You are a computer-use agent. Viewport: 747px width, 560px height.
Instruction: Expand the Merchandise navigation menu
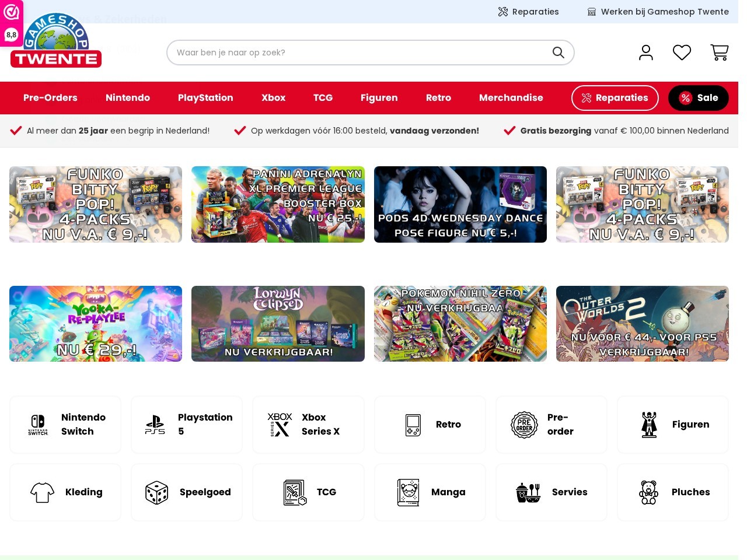(x=511, y=98)
